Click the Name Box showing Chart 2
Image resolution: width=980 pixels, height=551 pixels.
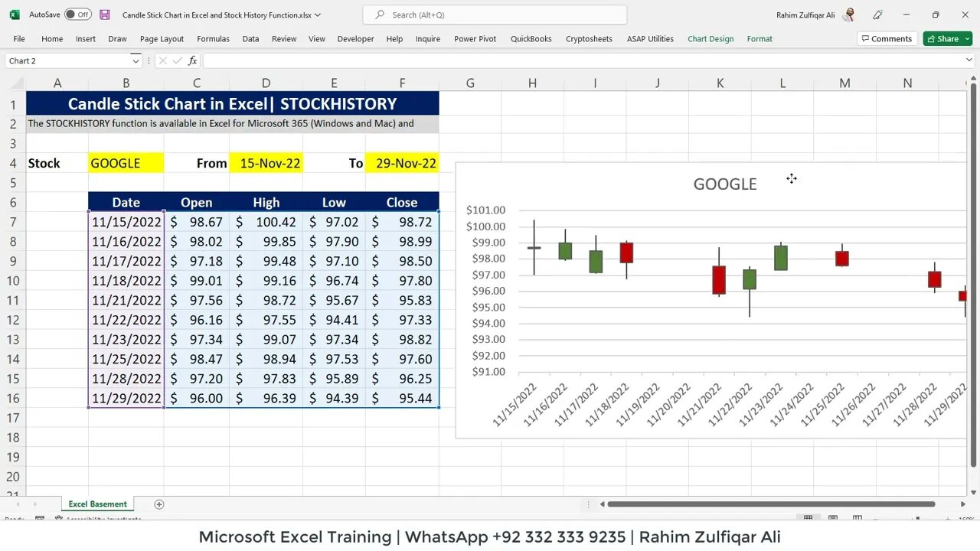coord(67,60)
